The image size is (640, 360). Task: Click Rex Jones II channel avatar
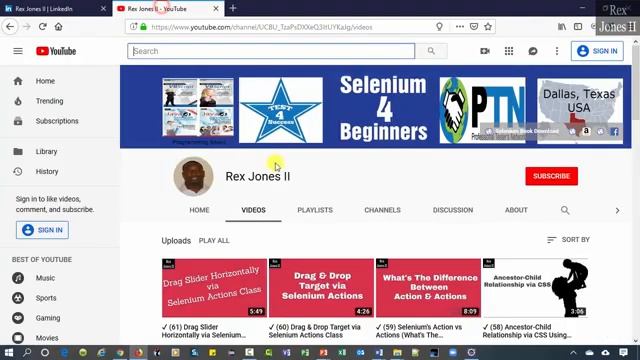coord(193,176)
